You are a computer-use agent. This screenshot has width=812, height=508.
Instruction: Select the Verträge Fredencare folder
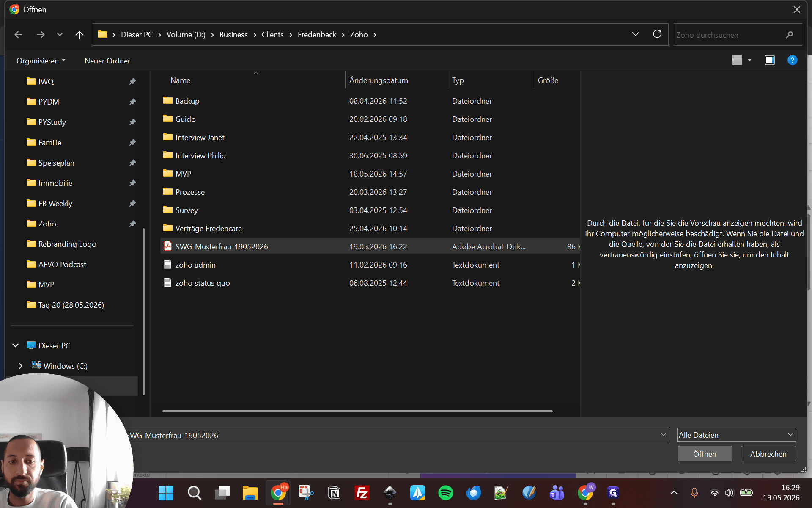(x=208, y=229)
